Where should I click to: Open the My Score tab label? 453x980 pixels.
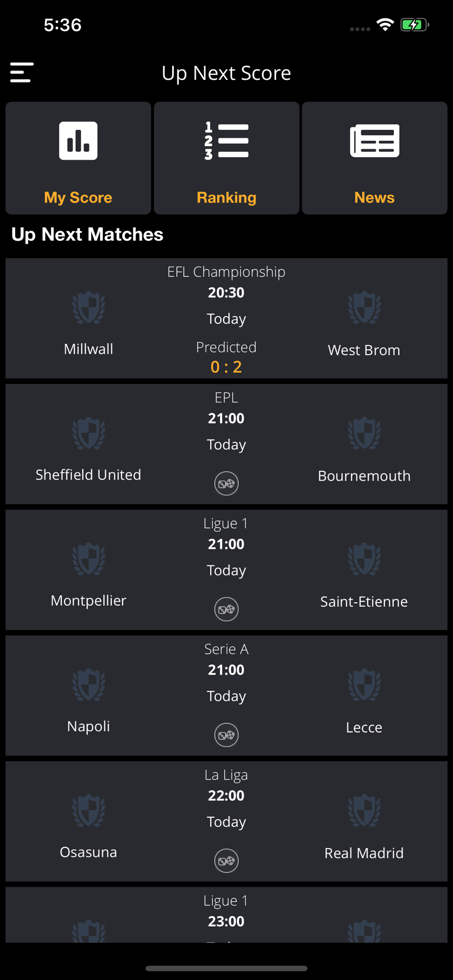click(78, 197)
